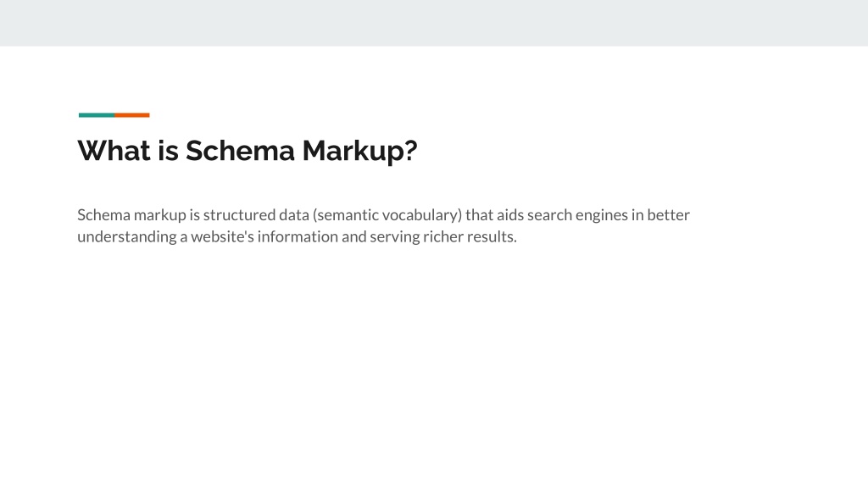Click the second line of body paragraph
Image resolution: width=868 pixels, height=488 pixels.
[x=297, y=237]
